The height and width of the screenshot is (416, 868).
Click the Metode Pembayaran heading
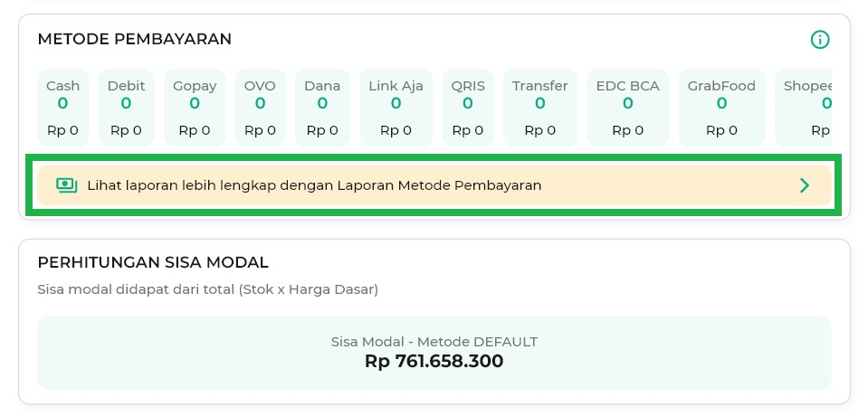pyautogui.click(x=134, y=39)
